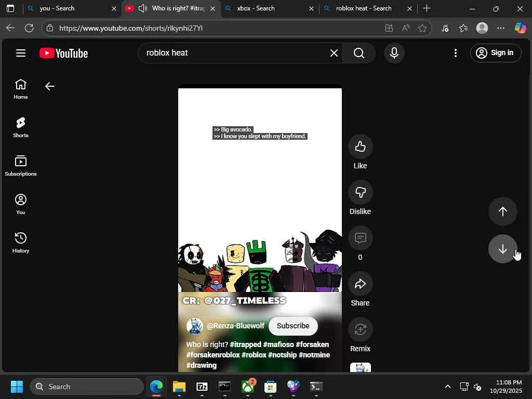
Task: Show hidden system tray icons
Action: pyautogui.click(x=448, y=387)
